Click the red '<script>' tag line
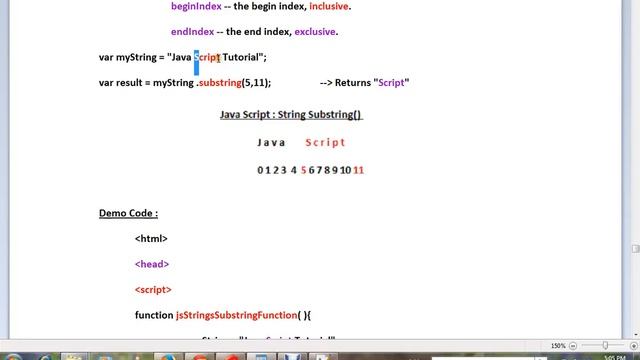 [153, 290]
